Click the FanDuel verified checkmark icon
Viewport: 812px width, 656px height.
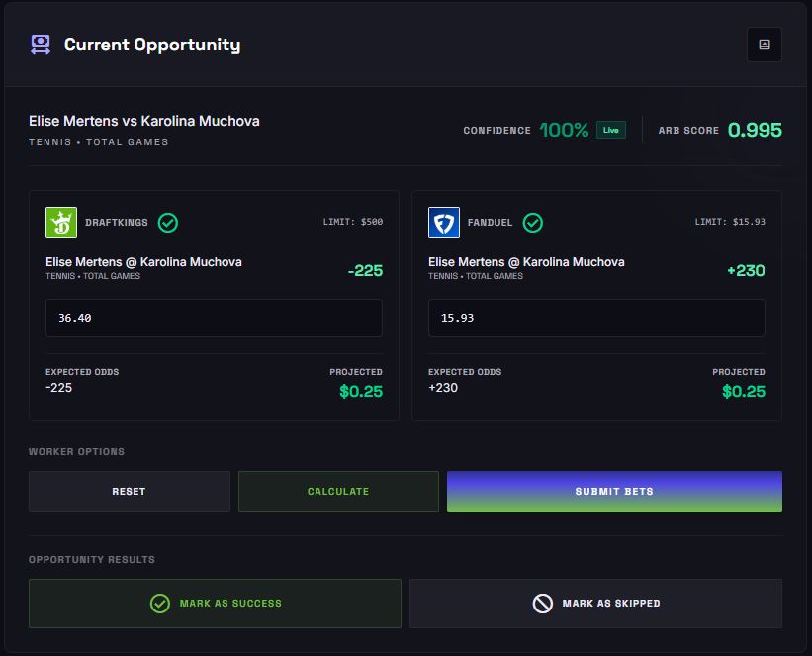533,223
